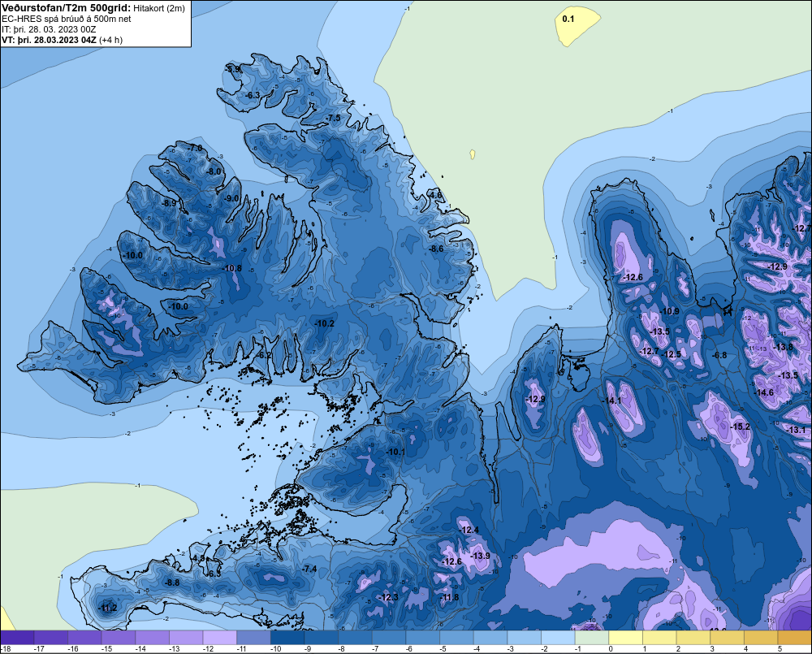The image size is (812, 654).
Task: Click the -10.2 temperature label
Action: pyautogui.click(x=324, y=323)
